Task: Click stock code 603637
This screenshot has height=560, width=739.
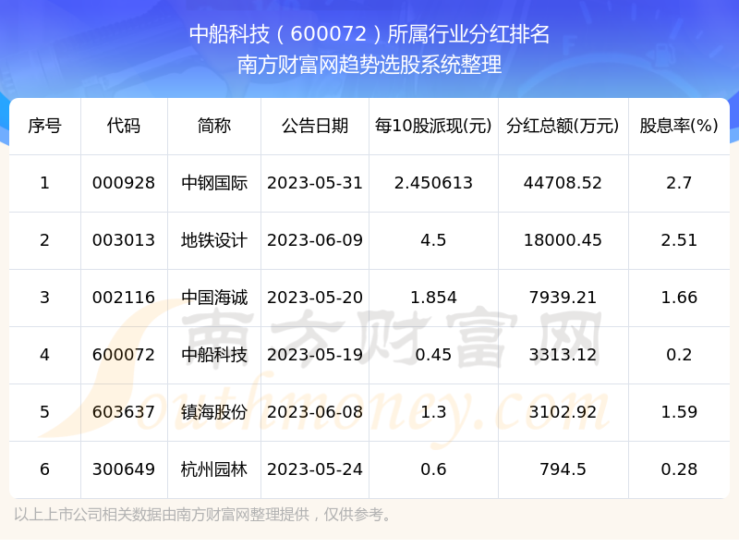Action: click(x=124, y=412)
